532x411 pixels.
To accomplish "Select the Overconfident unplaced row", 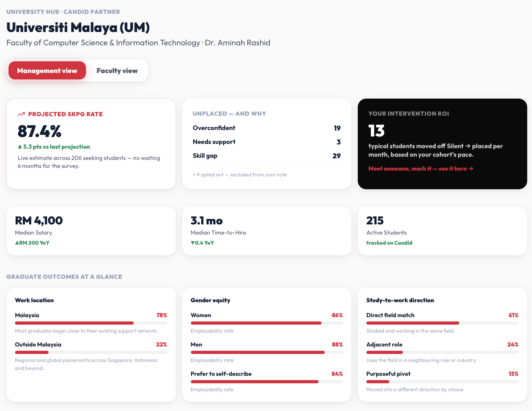I will point(267,128).
